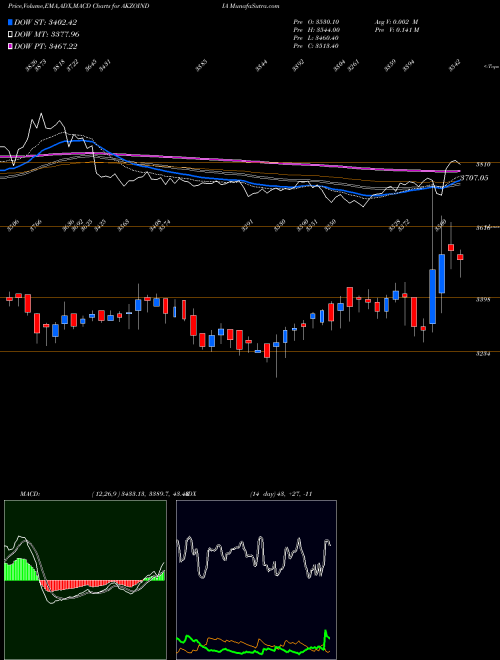
Task: Click the Tops label at right edge
Action: [x=491, y=66]
